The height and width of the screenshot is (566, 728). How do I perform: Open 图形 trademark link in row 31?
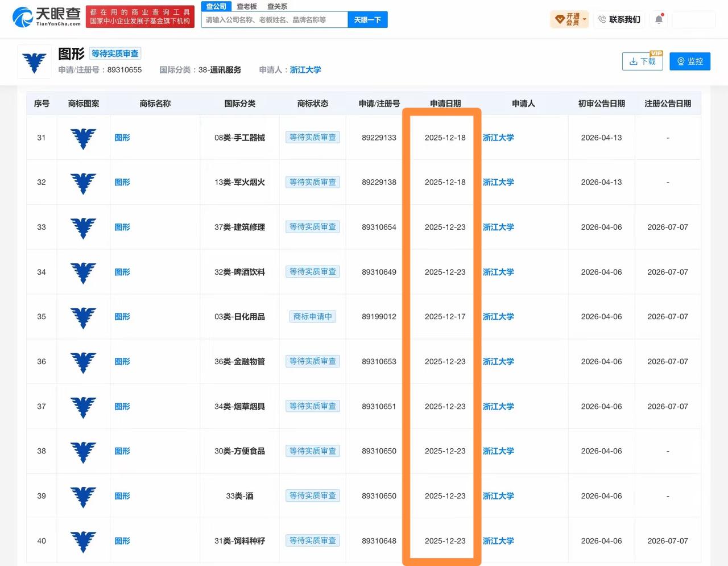[122, 138]
